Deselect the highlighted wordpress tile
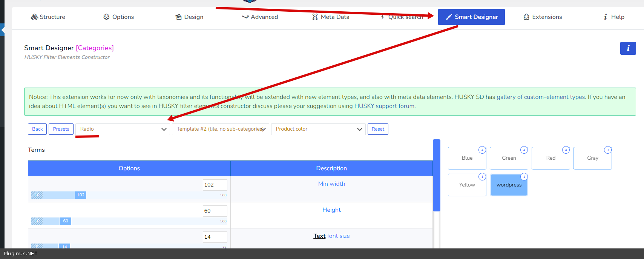The height and width of the screenshot is (259, 644). [509, 185]
